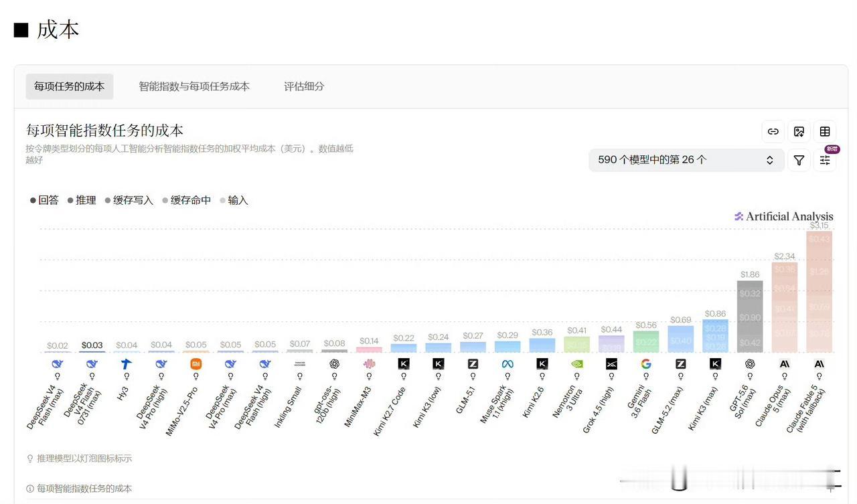Copy the chart link via the link icon

click(x=773, y=132)
